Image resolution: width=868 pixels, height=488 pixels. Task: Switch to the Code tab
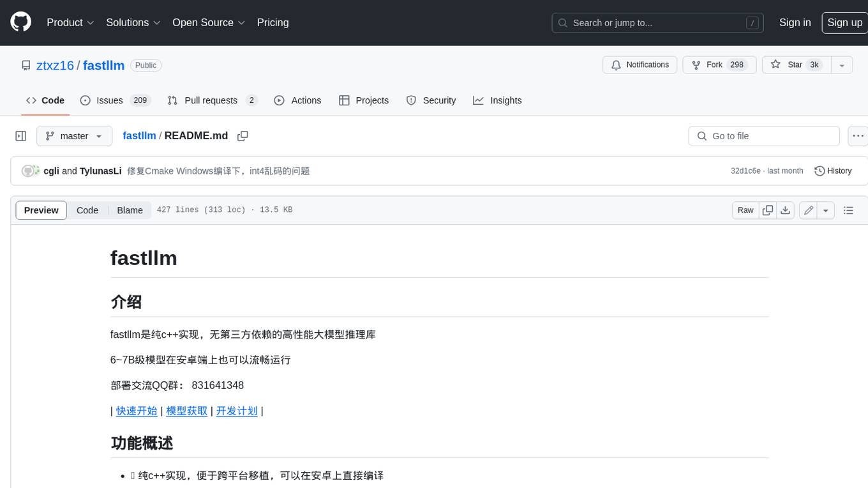point(45,100)
